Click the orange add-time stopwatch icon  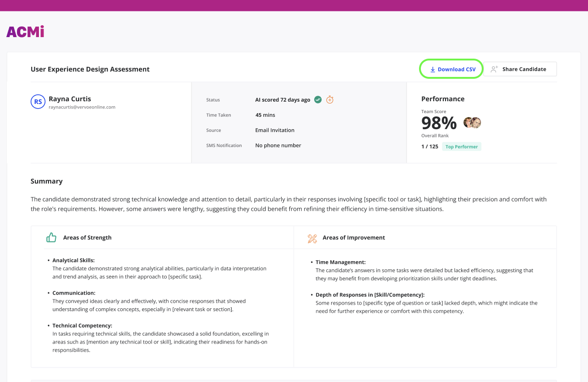click(x=330, y=99)
